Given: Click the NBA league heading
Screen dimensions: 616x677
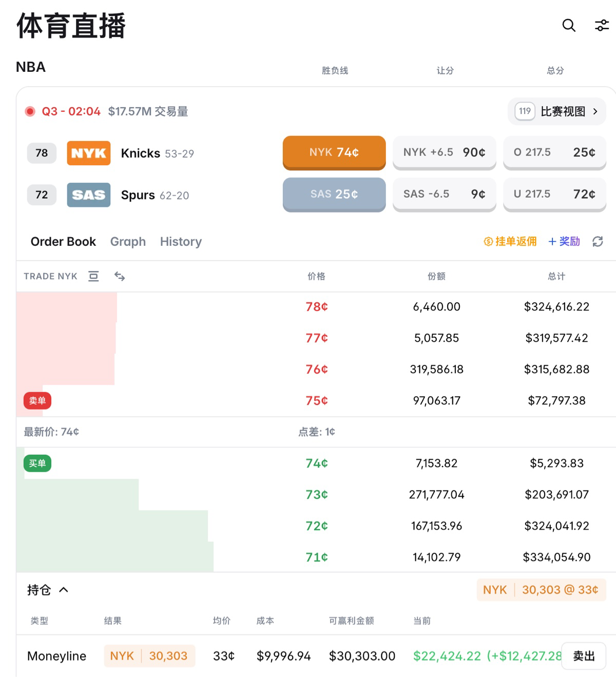Looking at the screenshot, I should coord(31,67).
